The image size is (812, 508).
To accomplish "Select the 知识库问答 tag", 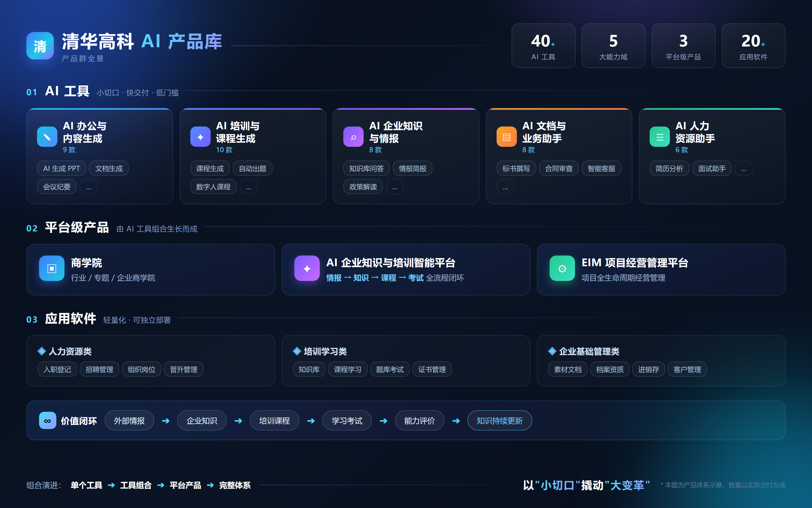I will [366, 168].
